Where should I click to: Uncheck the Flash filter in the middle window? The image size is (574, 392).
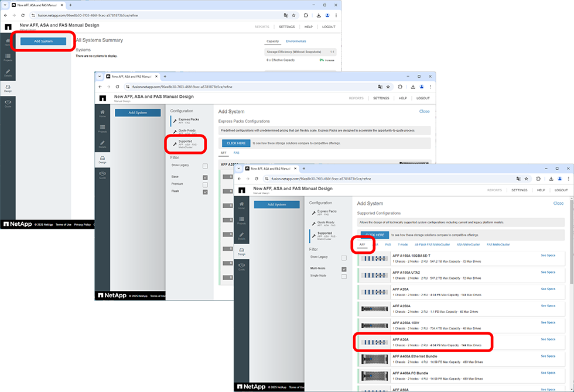coord(205,192)
